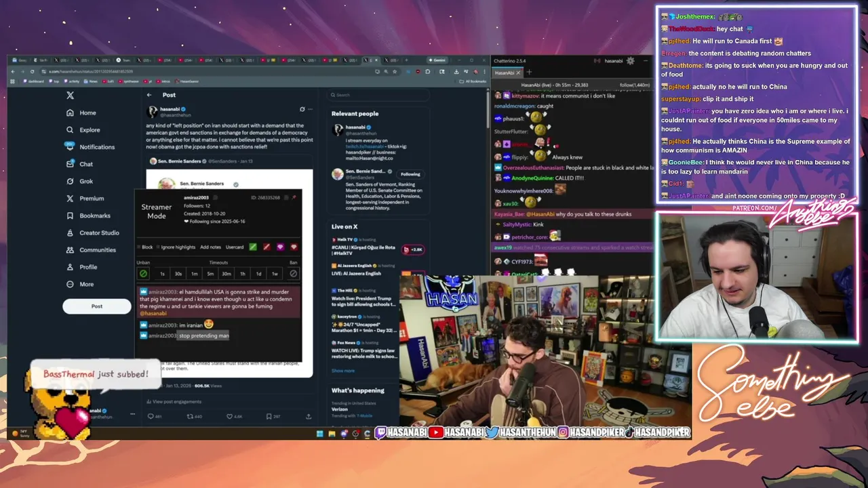Open Communities in the X sidebar
This screenshot has width=868, height=488.
point(91,250)
